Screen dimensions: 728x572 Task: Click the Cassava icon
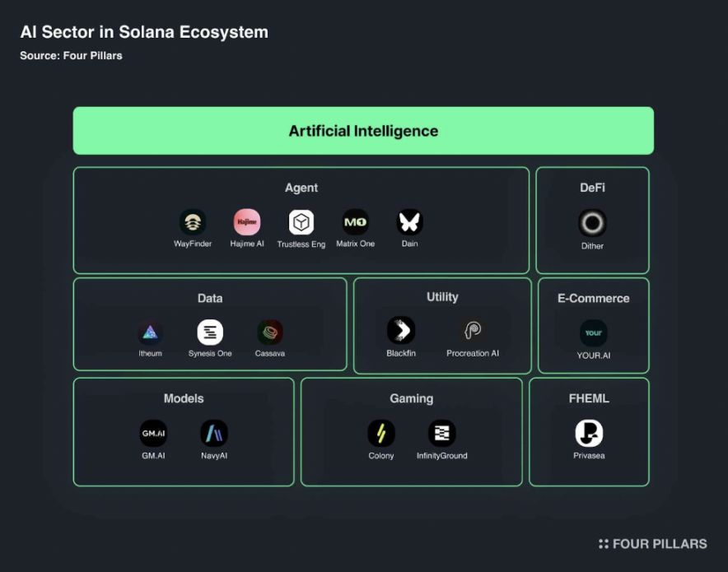click(x=270, y=333)
